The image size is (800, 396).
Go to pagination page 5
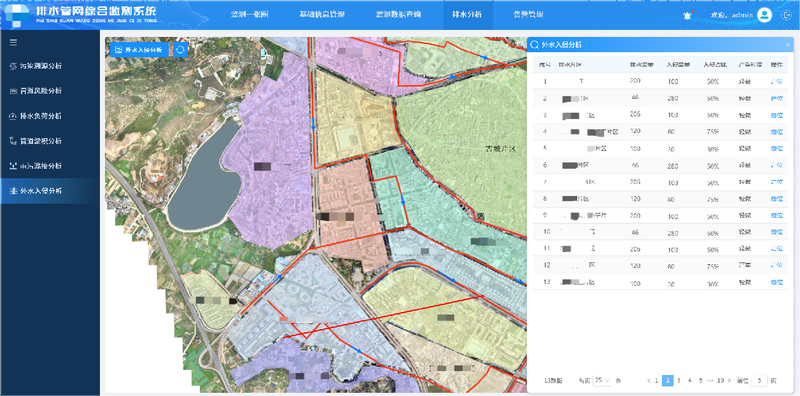click(x=701, y=380)
